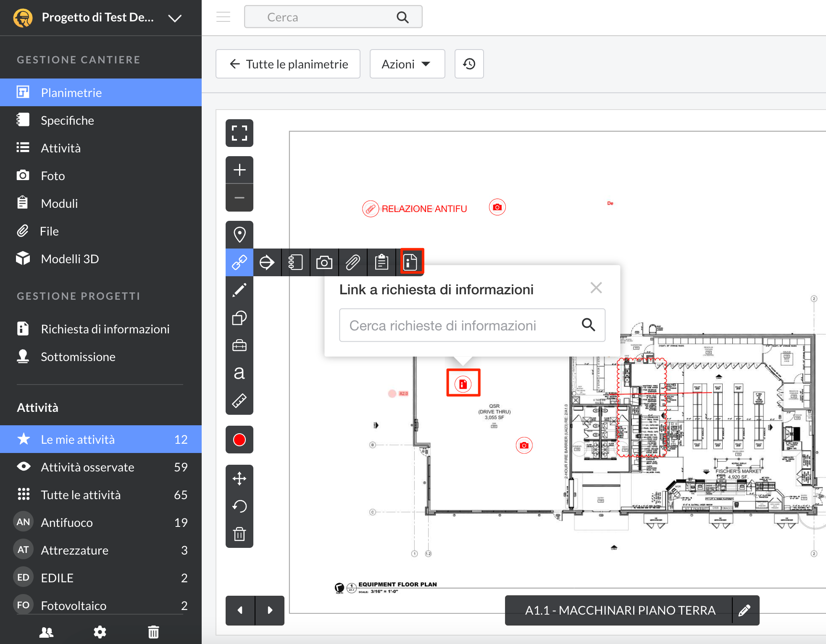Select the ruler measurement tool
This screenshot has width=826, height=644.
point(239,401)
